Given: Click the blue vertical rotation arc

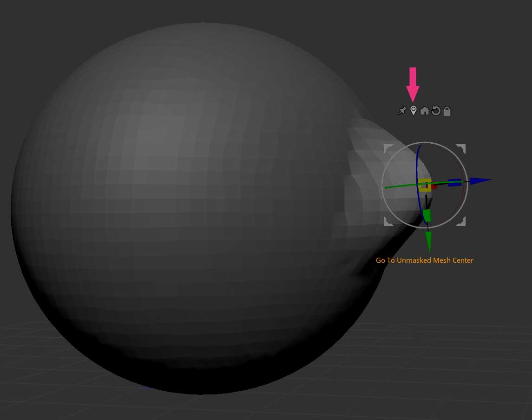Looking at the screenshot, I should point(418,167).
